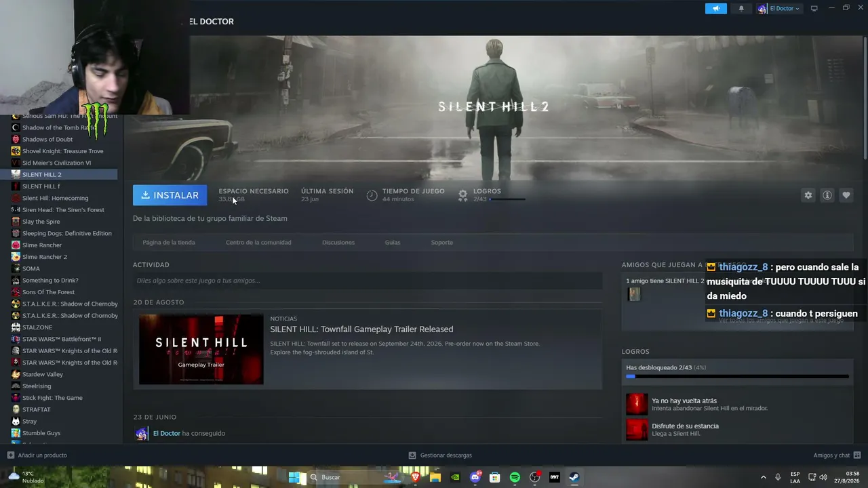The image size is (868, 488).
Task: Click the friend avatar who owns Silent Hill 2
Action: click(x=634, y=294)
